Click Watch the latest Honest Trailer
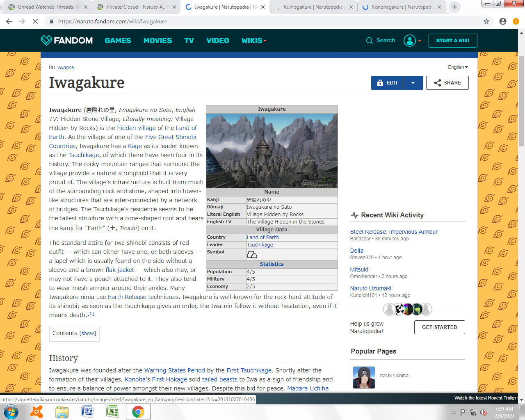 [485, 398]
